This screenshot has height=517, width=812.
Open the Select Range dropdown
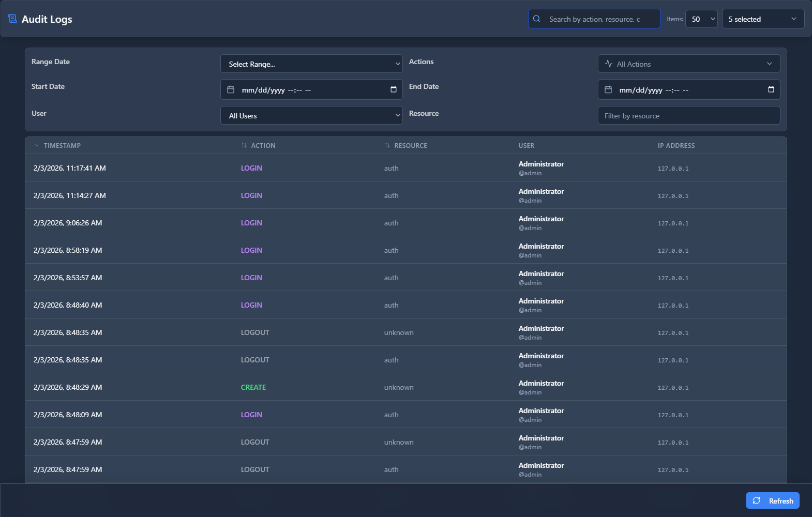coord(311,64)
